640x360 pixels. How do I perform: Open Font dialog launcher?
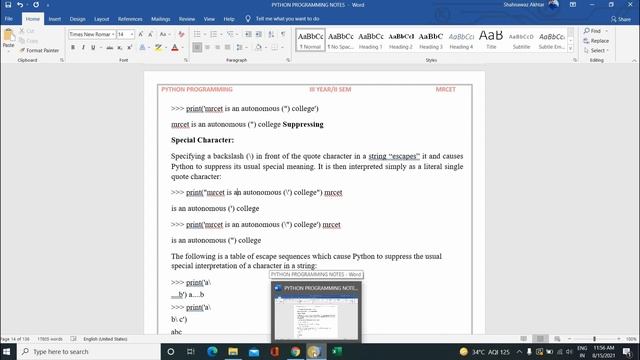click(186, 60)
